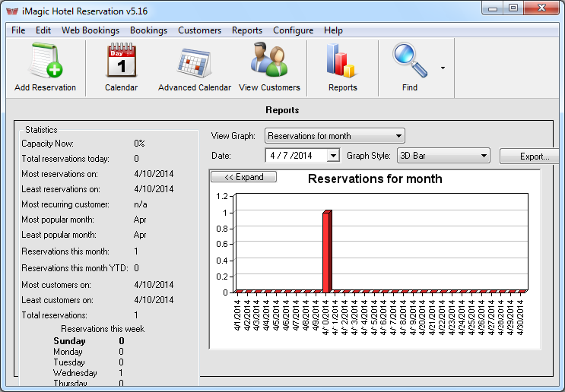Click the Capacity Now value 0%
The width and height of the screenshot is (565, 392).
coord(139,144)
